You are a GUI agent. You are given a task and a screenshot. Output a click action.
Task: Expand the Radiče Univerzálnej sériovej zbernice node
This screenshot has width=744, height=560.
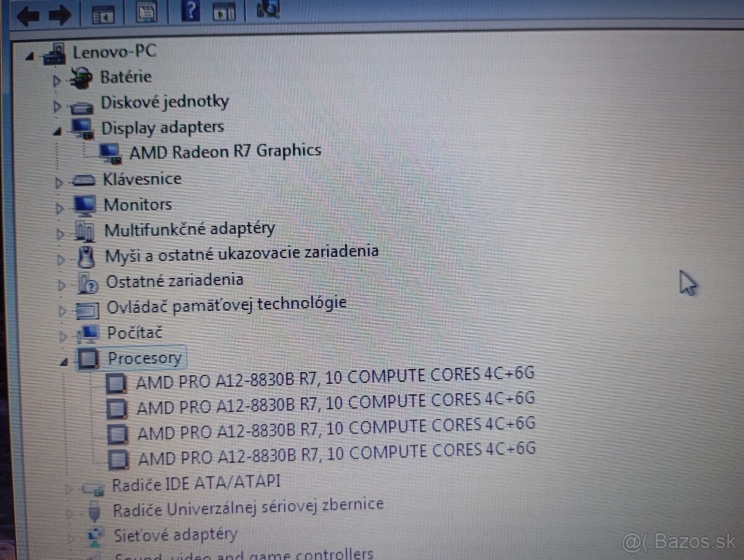tap(69, 513)
